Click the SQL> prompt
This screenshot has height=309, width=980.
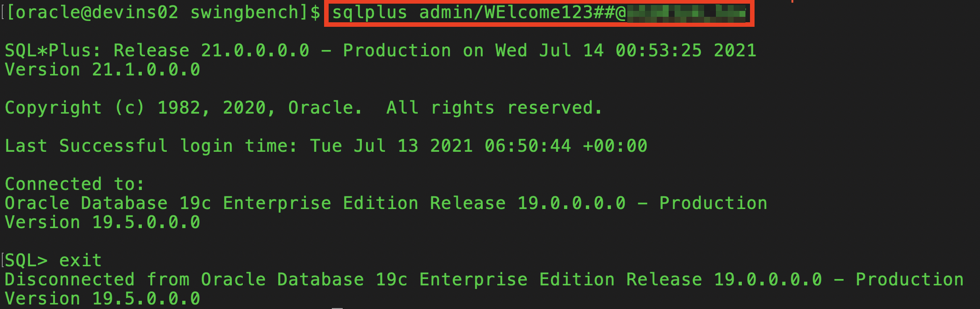(x=26, y=261)
